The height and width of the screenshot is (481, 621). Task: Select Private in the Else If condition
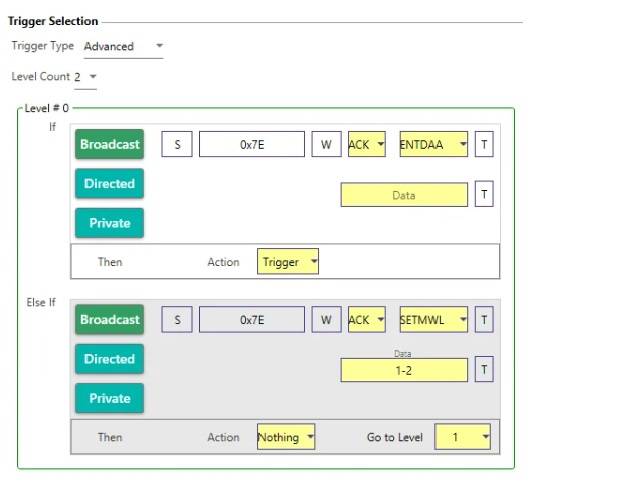[x=109, y=398]
